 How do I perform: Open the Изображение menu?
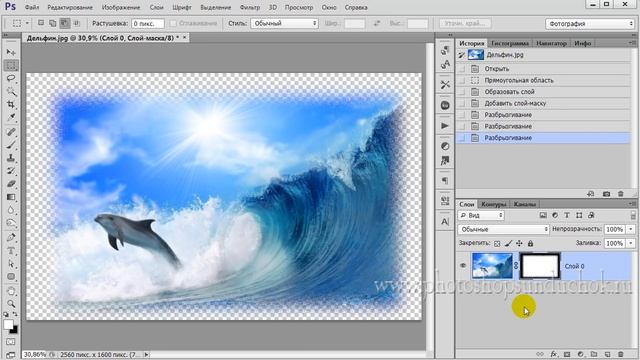click(121, 7)
